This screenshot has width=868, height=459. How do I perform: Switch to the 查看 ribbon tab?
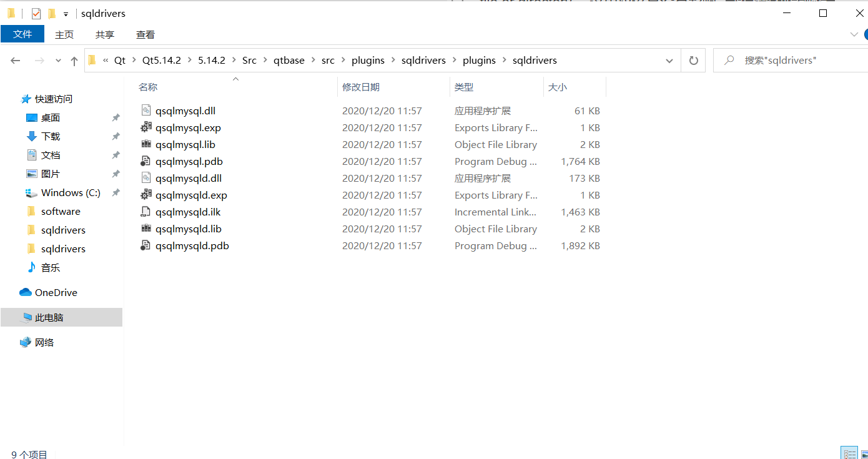(x=145, y=34)
